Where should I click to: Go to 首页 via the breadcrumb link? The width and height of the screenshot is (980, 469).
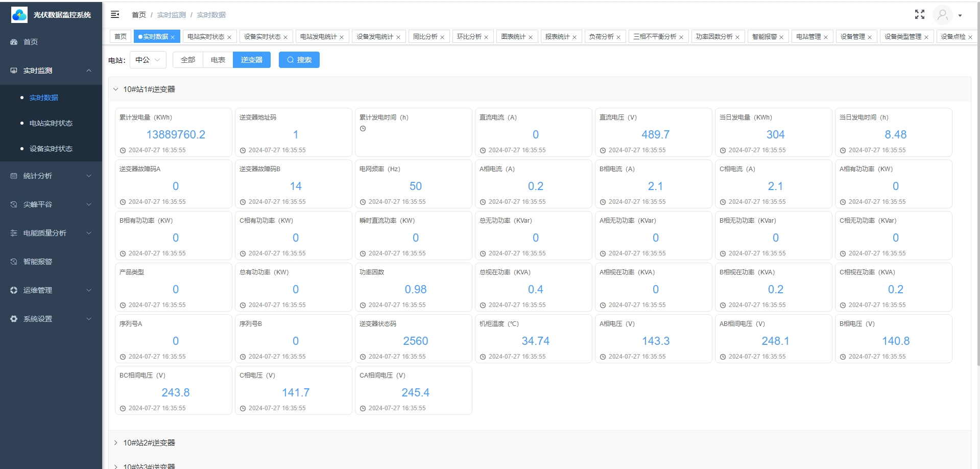coord(138,15)
